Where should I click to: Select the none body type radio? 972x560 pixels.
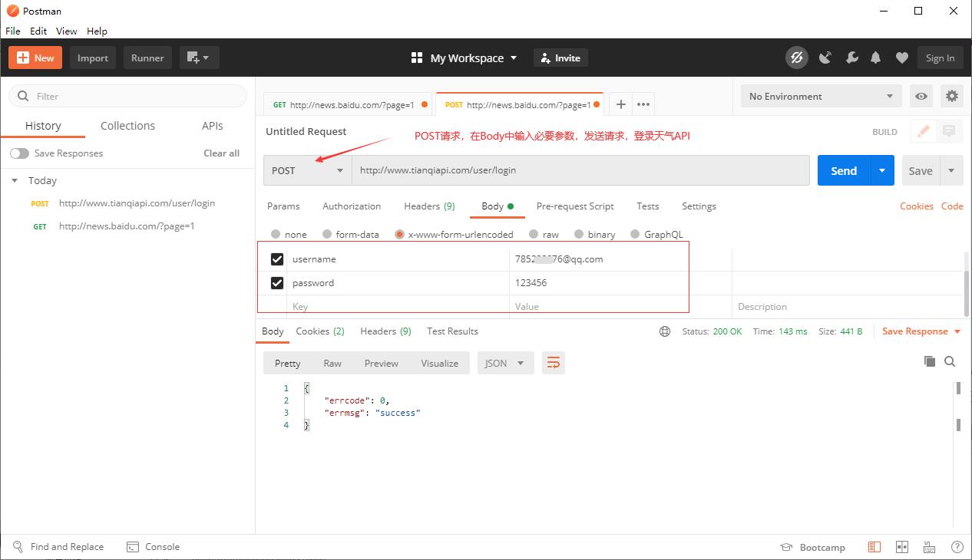click(x=276, y=234)
